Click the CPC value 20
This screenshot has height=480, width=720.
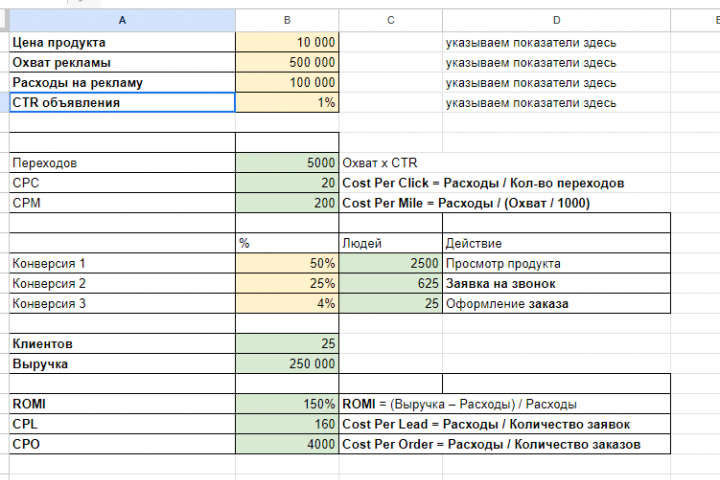[x=287, y=183]
